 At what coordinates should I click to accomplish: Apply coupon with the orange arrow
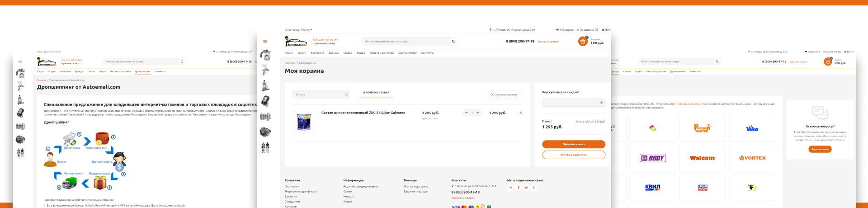601,102
